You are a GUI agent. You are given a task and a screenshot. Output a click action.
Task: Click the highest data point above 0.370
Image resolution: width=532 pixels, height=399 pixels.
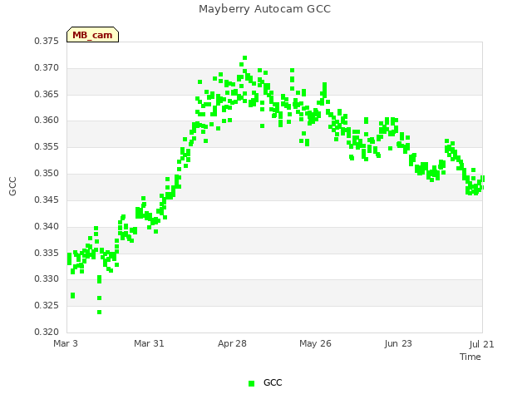tap(244, 58)
